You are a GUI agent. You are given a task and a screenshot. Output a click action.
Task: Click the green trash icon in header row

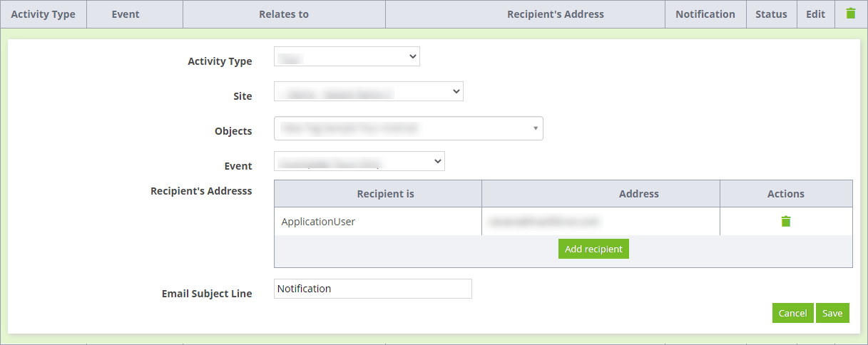point(850,14)
